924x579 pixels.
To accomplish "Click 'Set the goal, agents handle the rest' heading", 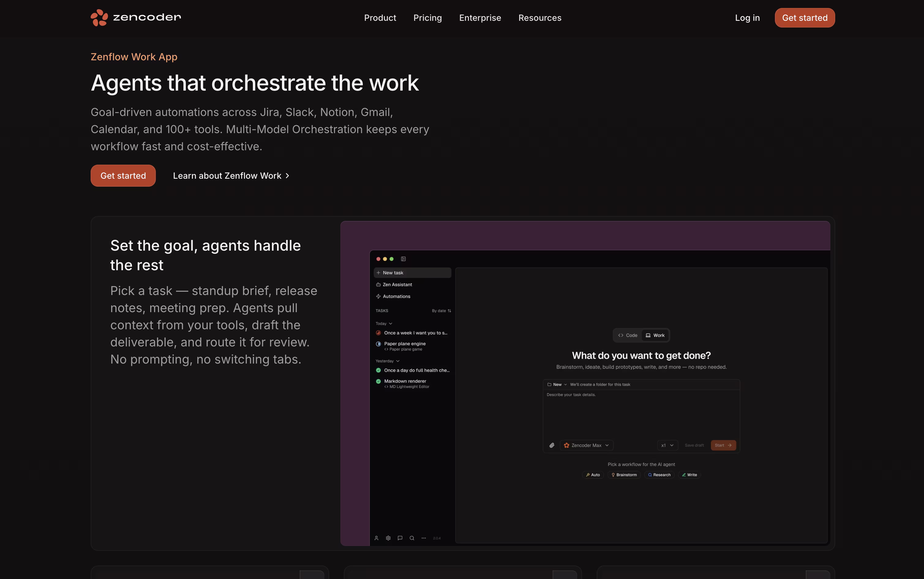I will [205, 256].
